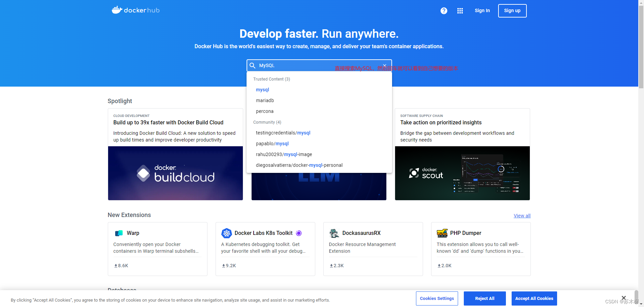The width and height of the screenshot is (644, 307).
Task: Click 'Take action on prioritized insights' title
Action: coord(441,123)
